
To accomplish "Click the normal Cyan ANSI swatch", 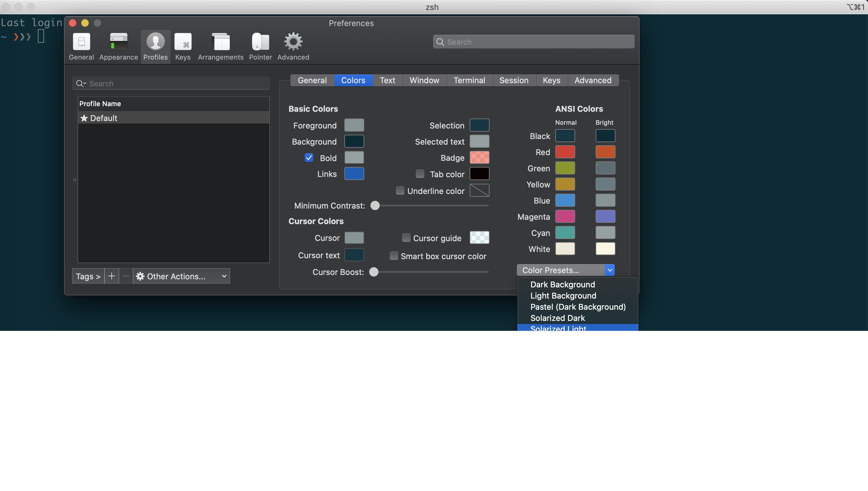I will pyautogui.click(x=565, y=233).
